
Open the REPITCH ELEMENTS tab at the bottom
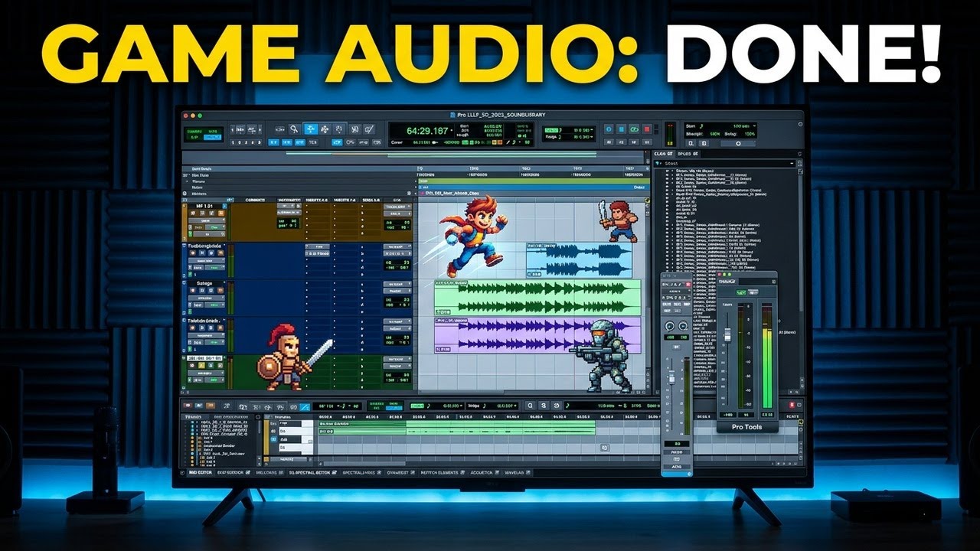441,472
